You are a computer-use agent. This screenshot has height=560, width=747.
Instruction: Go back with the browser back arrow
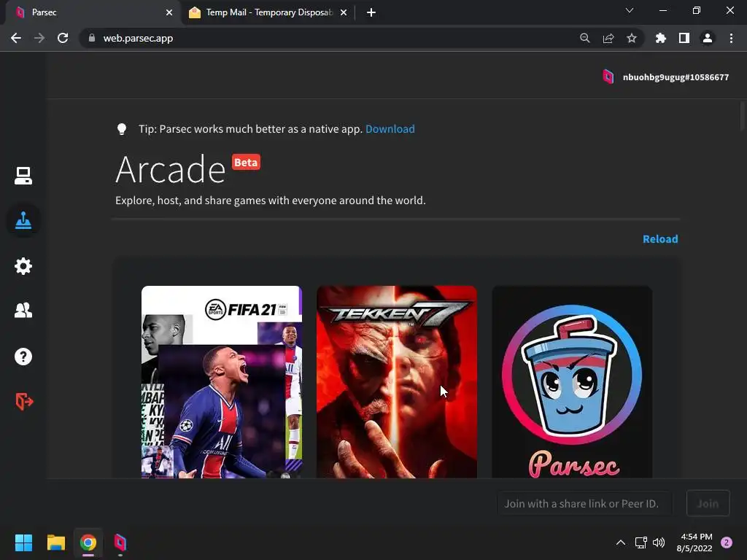(x=16, y=38)
